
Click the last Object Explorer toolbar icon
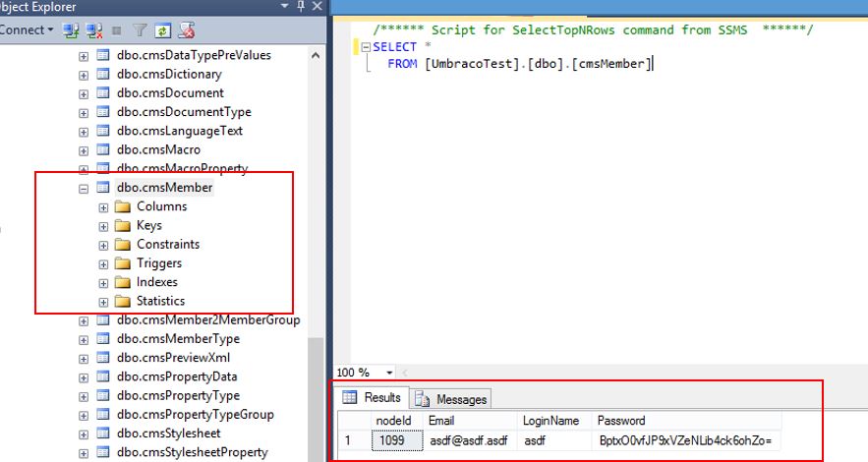(x=187, y=30)
